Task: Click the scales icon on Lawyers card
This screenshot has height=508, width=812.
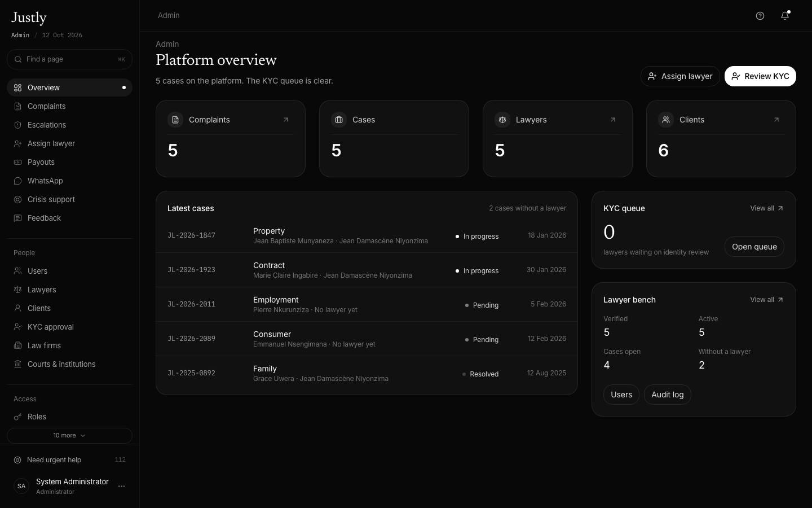Action: [502, 120]
